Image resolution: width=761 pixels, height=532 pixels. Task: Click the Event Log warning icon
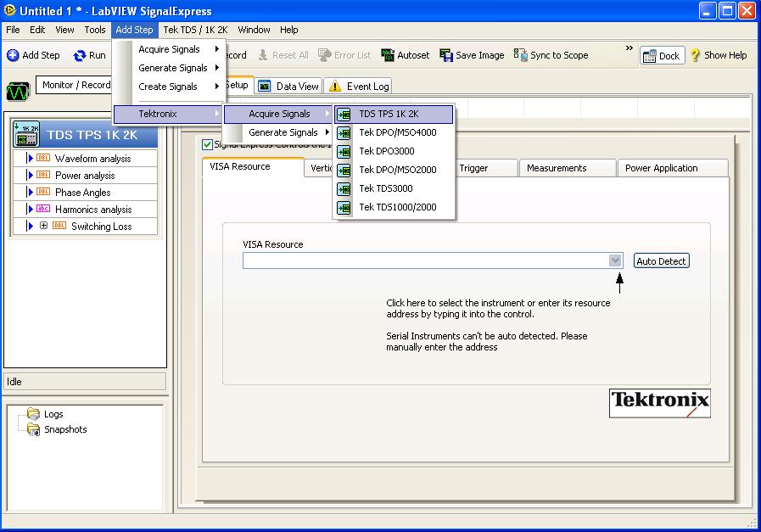[x=335, y=87]
